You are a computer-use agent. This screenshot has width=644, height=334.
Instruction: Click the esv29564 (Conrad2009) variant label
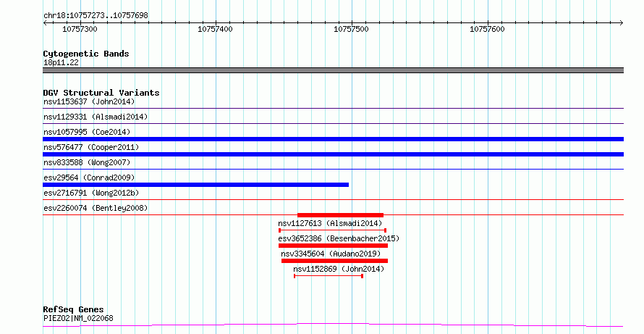coord(89,178)
